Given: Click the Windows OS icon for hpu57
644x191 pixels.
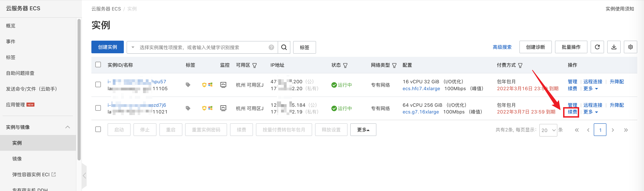Looking at the screenshot, I should pos(210,85).
